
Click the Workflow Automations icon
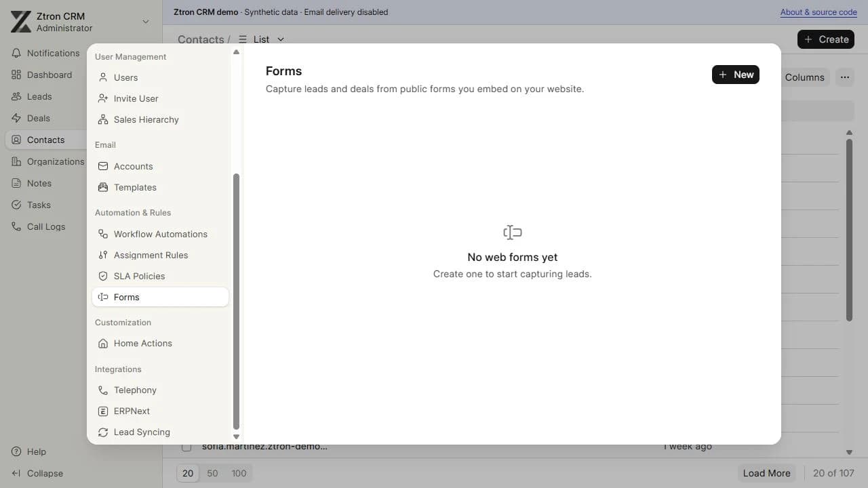pos(103,234)
